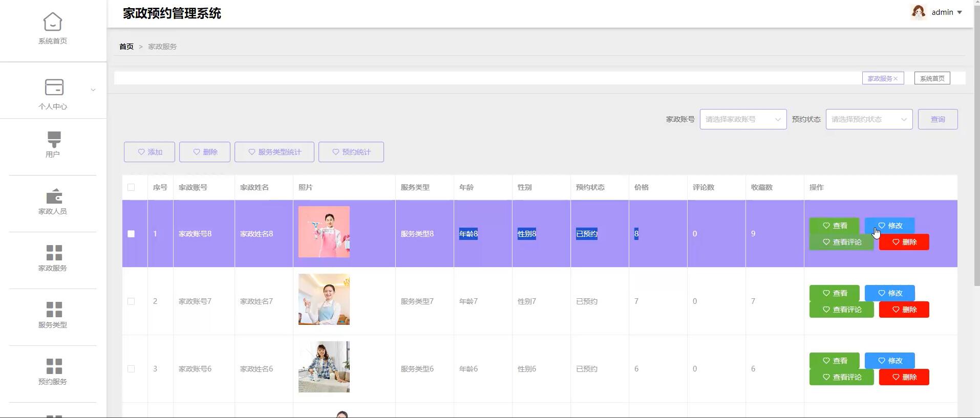The height and width of the screenshot is (418, 980).
Task: Click 修改 for 家政账号6 row
Action: pyautogui.click(x=889, y=361)
